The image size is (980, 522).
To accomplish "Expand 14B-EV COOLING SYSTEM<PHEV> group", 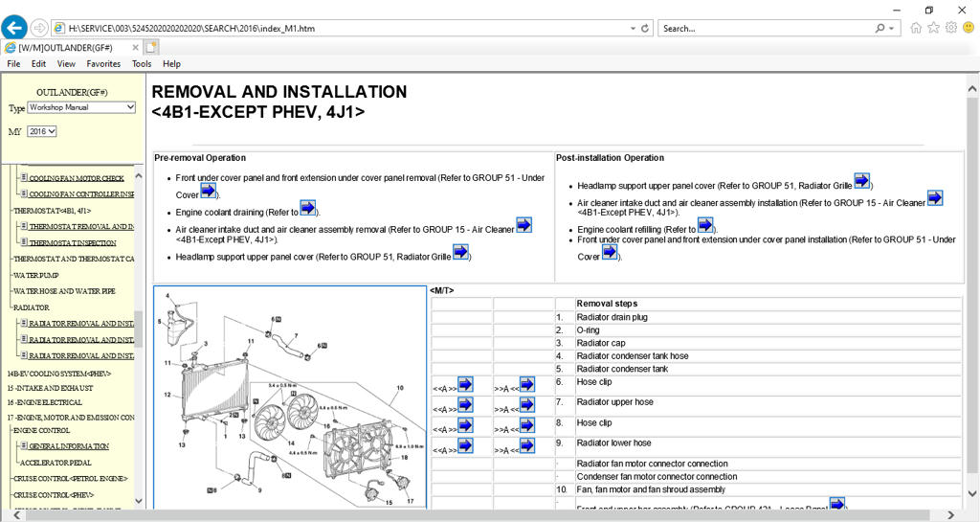I will coord(58,374).
